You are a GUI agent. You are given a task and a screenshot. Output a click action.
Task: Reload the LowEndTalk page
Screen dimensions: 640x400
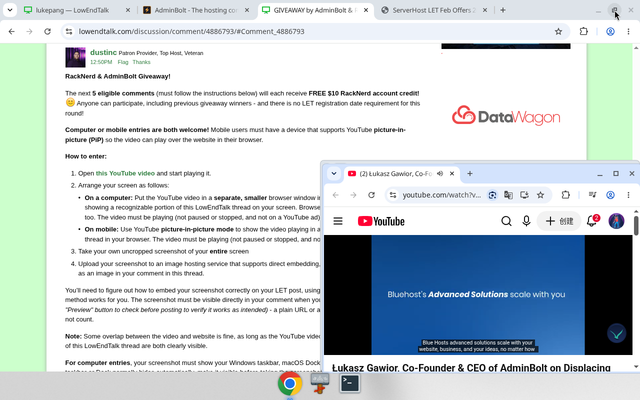point(47,31)
